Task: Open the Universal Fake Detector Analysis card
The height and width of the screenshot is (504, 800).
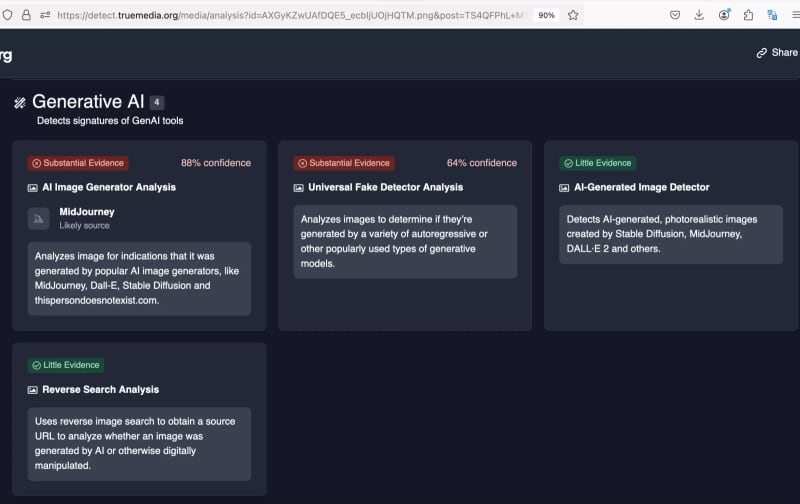Action: [x=385, y=187]
